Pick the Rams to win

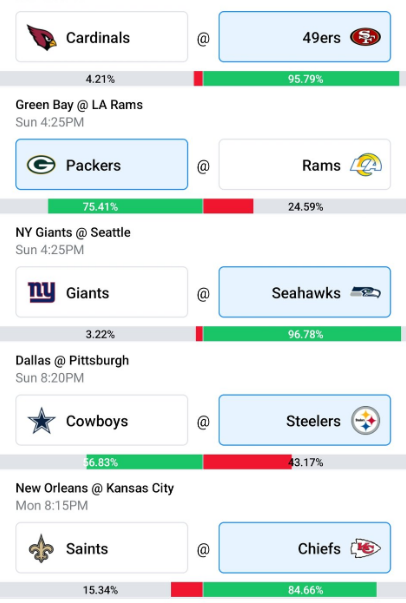click(x=305, y=165)
